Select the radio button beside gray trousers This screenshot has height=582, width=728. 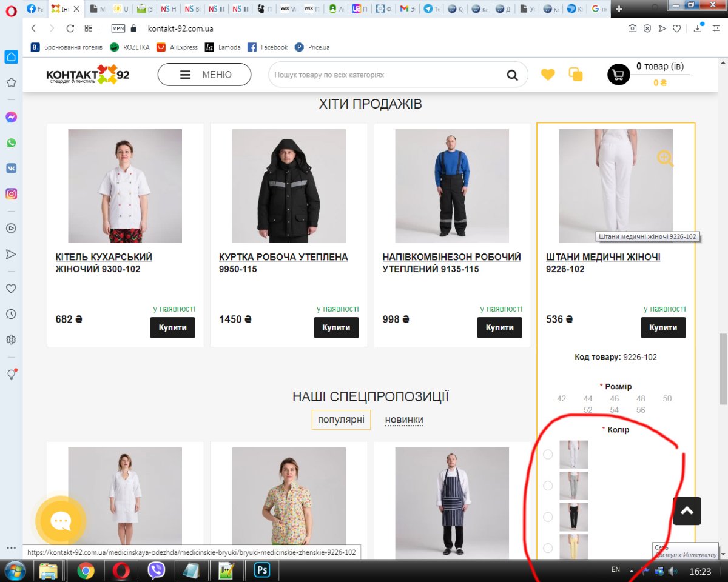548,486
